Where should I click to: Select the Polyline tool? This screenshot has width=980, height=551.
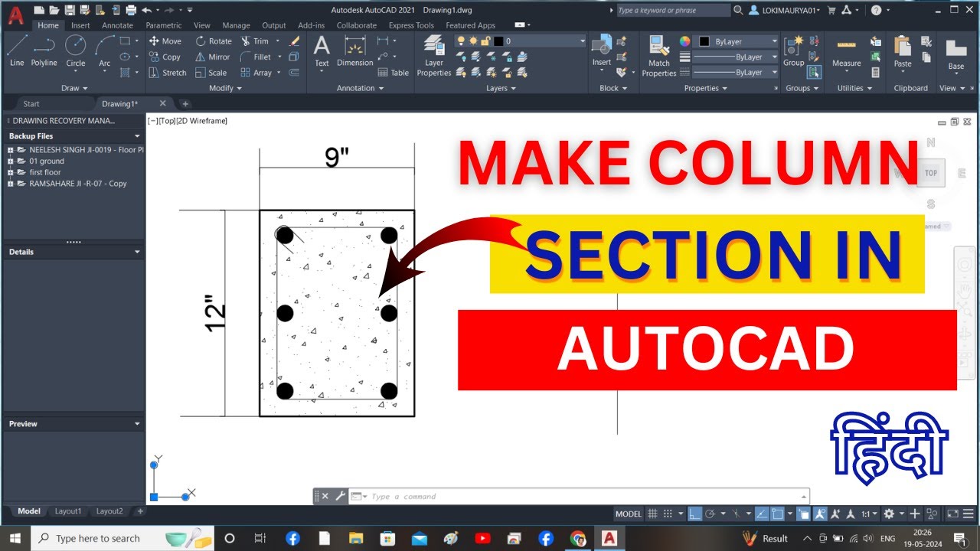(44, 51)
